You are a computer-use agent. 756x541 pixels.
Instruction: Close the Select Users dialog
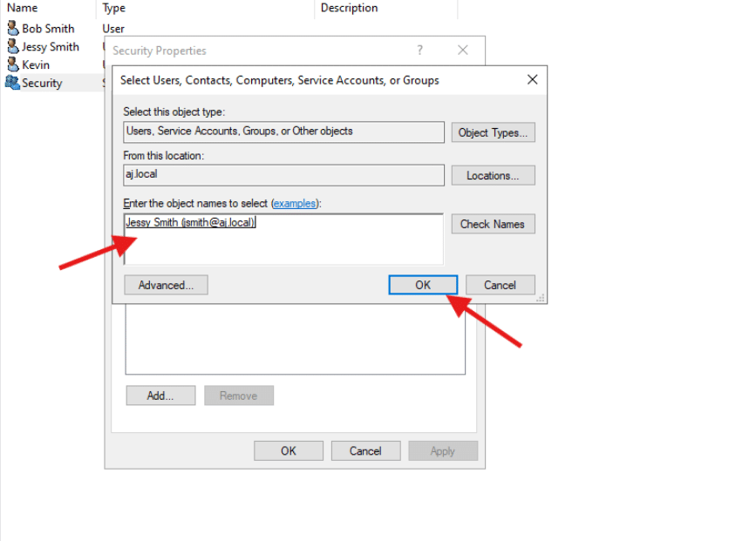532,80
